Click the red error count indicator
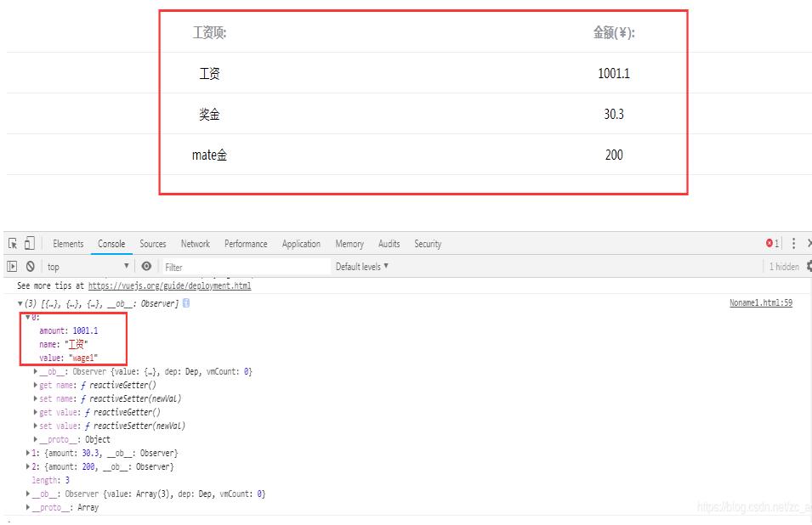 772,243
